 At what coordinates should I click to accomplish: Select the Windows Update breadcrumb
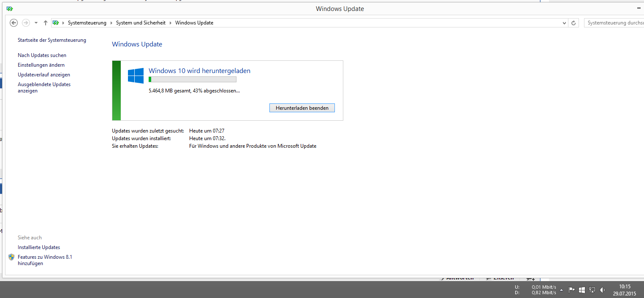tap(194, 23)
